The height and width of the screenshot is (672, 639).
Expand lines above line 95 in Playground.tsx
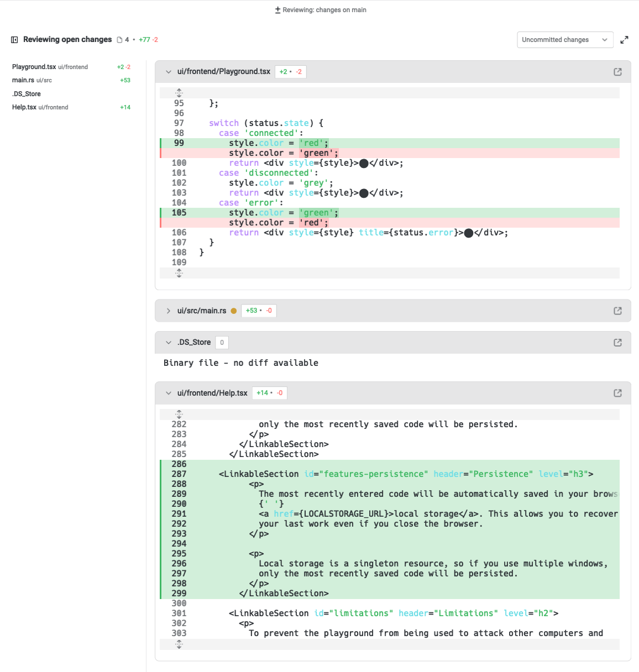[x=179, y=93]
